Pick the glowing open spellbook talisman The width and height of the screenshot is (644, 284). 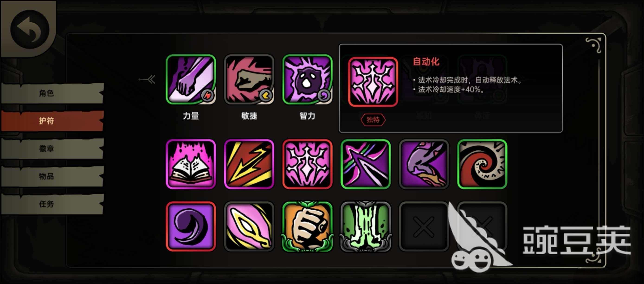tap(191, 164)
